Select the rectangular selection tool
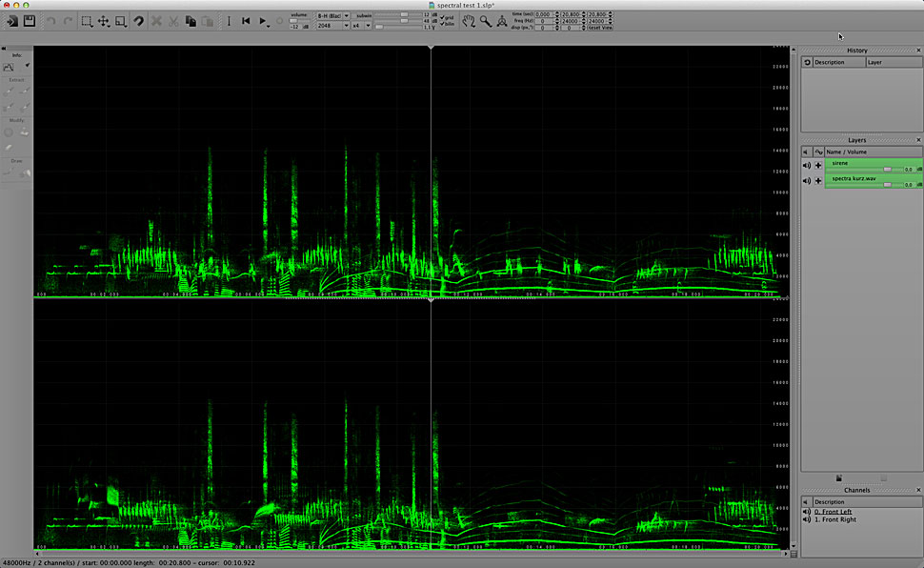924x568 pixels. click(87, 20)
